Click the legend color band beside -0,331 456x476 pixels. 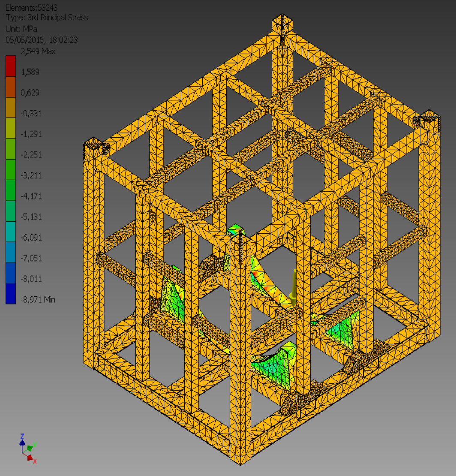pyautogui.click(x=11, y=108)
